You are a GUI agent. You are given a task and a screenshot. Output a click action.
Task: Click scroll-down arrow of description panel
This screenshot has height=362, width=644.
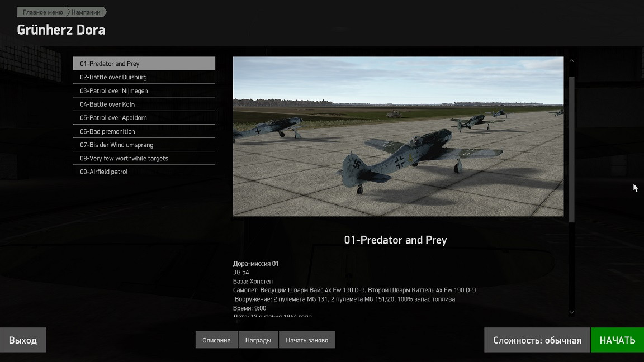[x=572, y=312]
